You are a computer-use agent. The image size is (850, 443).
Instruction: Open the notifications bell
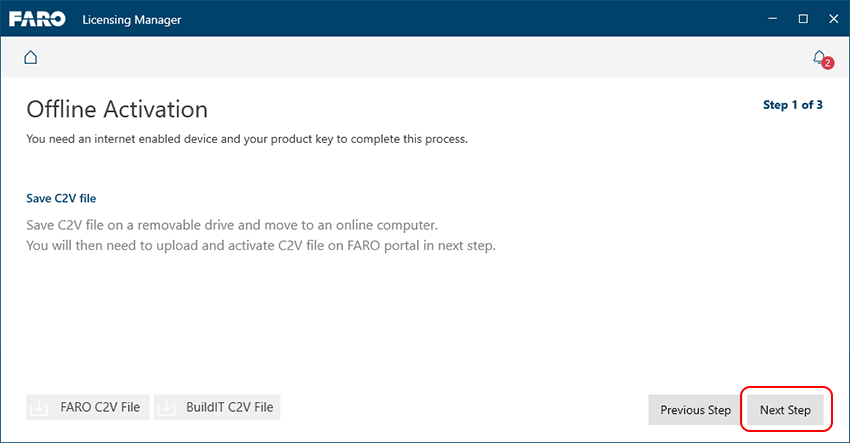tap(819, 57)
